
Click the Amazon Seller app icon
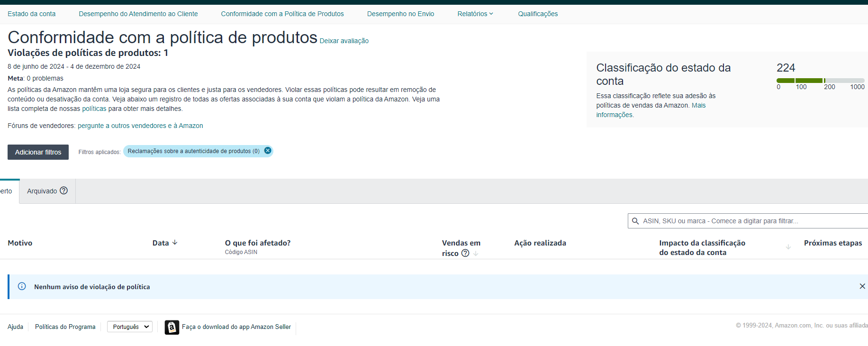click(172, 327)
